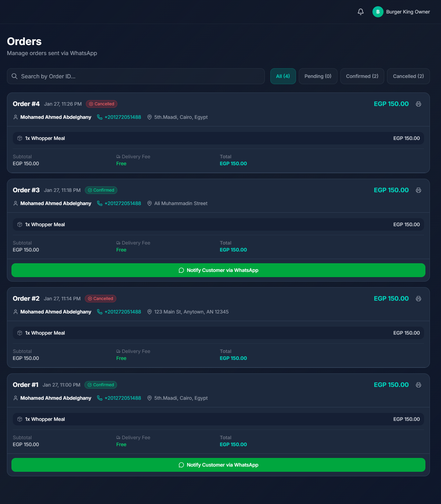
Task: Click phone number link in Order #1
Action: click(x=123, y=398)
